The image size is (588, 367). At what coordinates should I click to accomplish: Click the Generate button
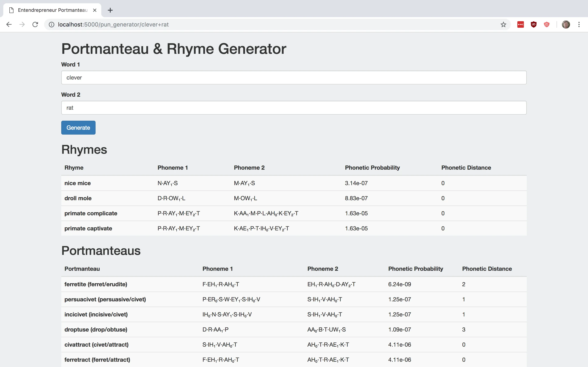point(78,128)
